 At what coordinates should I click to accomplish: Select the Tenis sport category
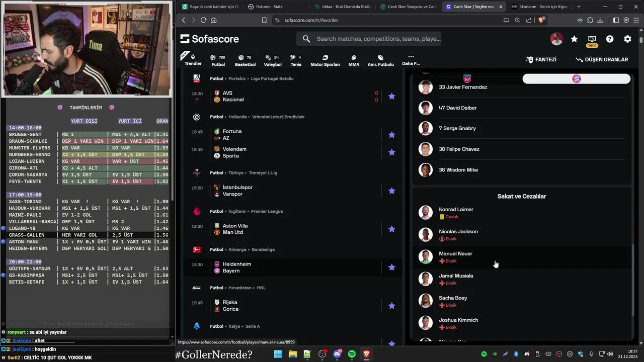pos(296,60)
